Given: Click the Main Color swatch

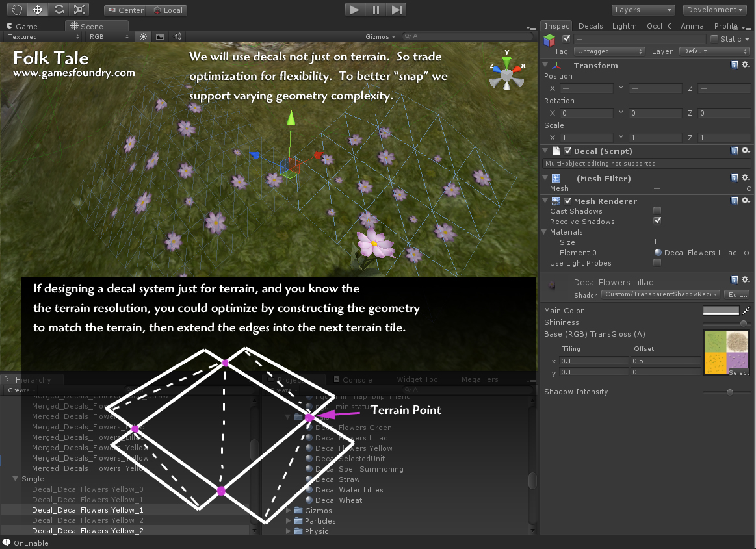Looking at the screenshot, I should click(721, 311).
